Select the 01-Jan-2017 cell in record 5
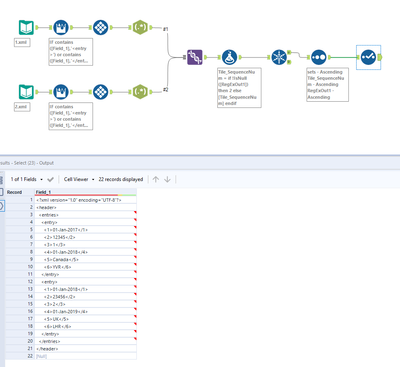This screenshot has height=367, width=400. tap(86, 230)
